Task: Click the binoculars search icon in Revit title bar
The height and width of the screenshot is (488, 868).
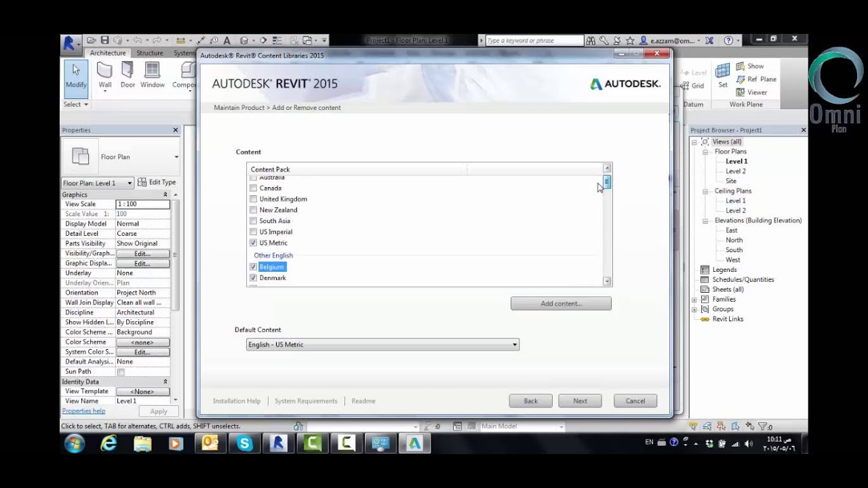Action: tap(591, 41)
